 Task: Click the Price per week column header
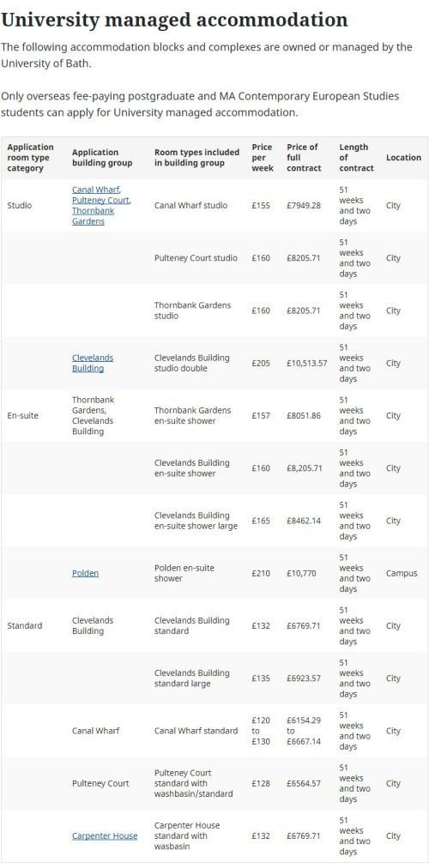pyautogui.click(x=263, y=157)
